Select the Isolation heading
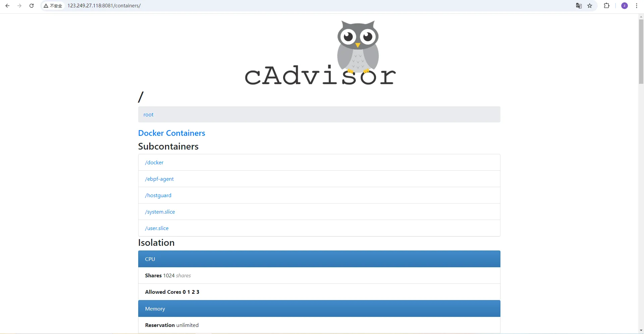The height and width of the screenshot is (334, 644). tap(156, 243)
